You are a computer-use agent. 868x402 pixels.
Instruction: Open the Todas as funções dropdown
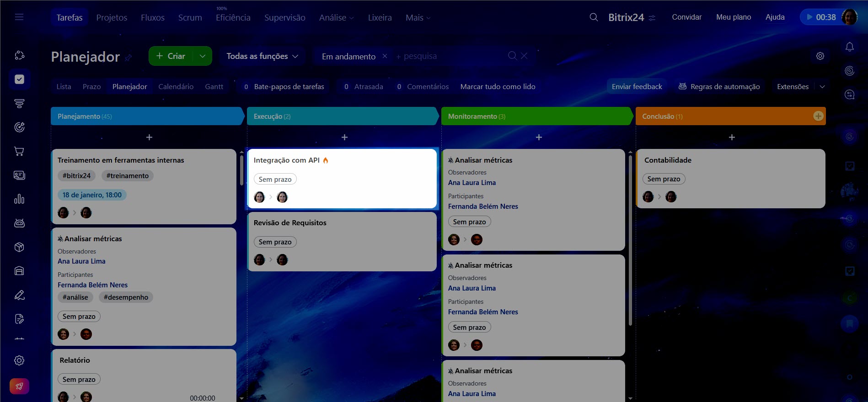pos(262,56)
